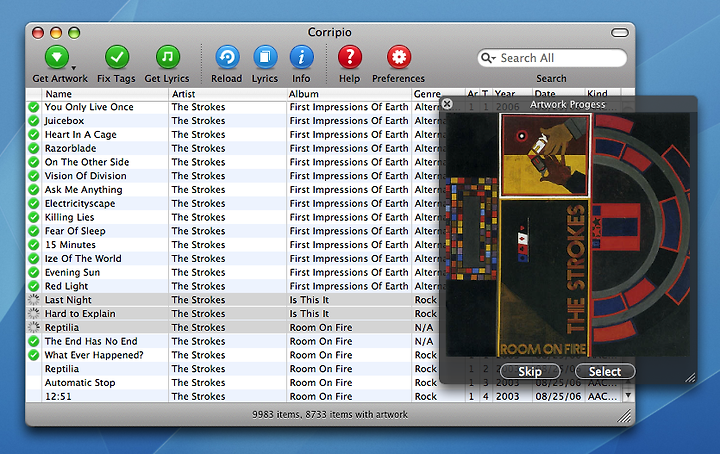Click green status icon for You Only Live Once
This screenshot has width=720, height=454.
pos(34,107)
